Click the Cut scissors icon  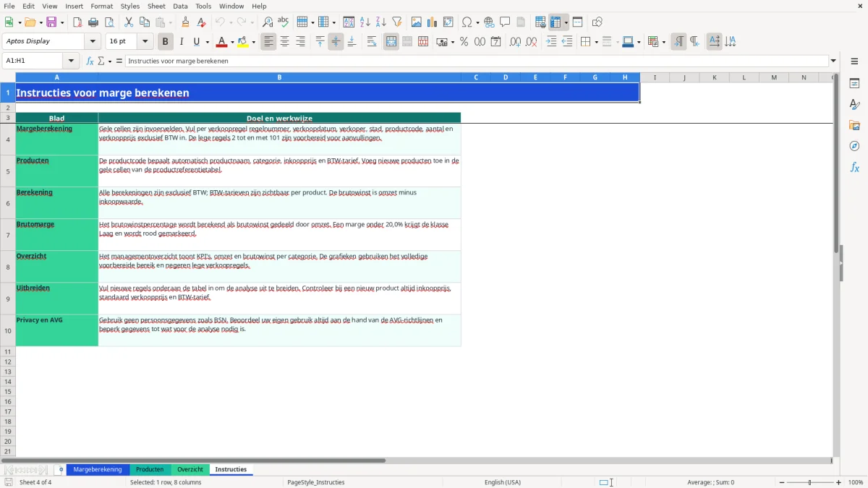coord(129,22)
